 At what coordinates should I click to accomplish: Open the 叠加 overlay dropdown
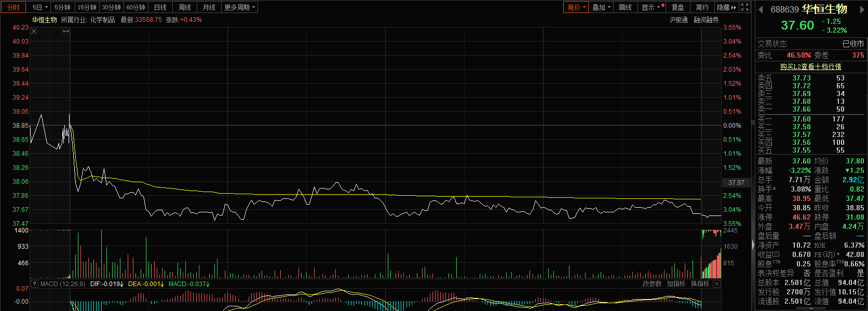602,7
